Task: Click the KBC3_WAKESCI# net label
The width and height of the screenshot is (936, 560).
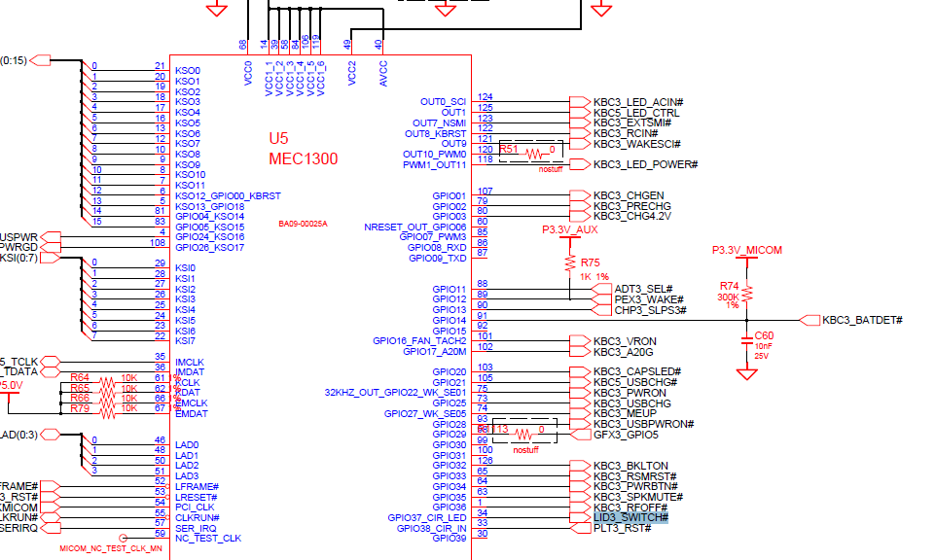Action: [637, 144]
